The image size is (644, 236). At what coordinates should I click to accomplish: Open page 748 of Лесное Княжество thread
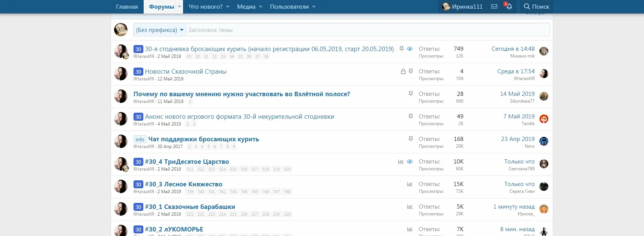click(287, 192)
